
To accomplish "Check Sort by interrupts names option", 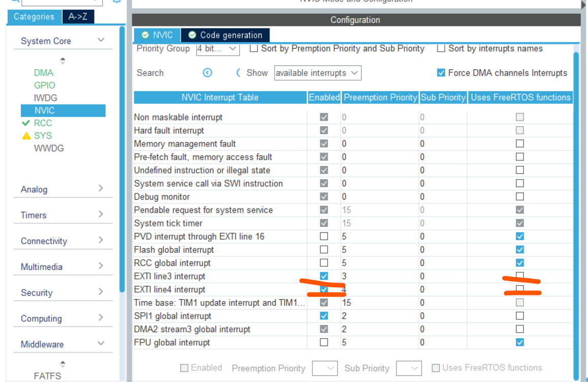I will (441, 49).
